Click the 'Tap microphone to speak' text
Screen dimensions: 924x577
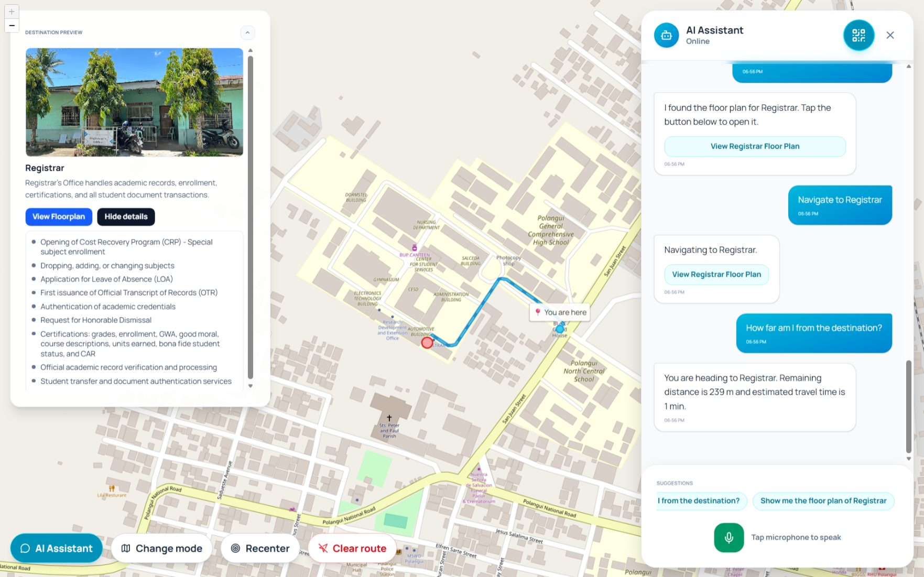click(x=796, y=538)
